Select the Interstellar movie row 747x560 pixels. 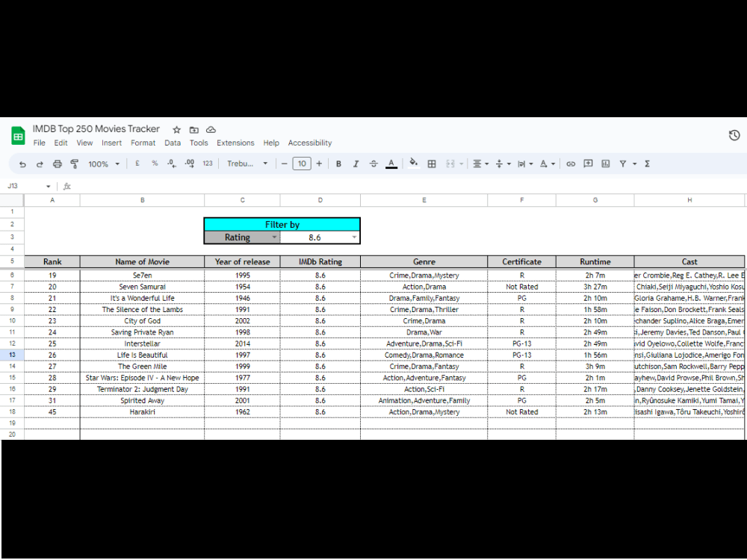click(x=142, y=343)
